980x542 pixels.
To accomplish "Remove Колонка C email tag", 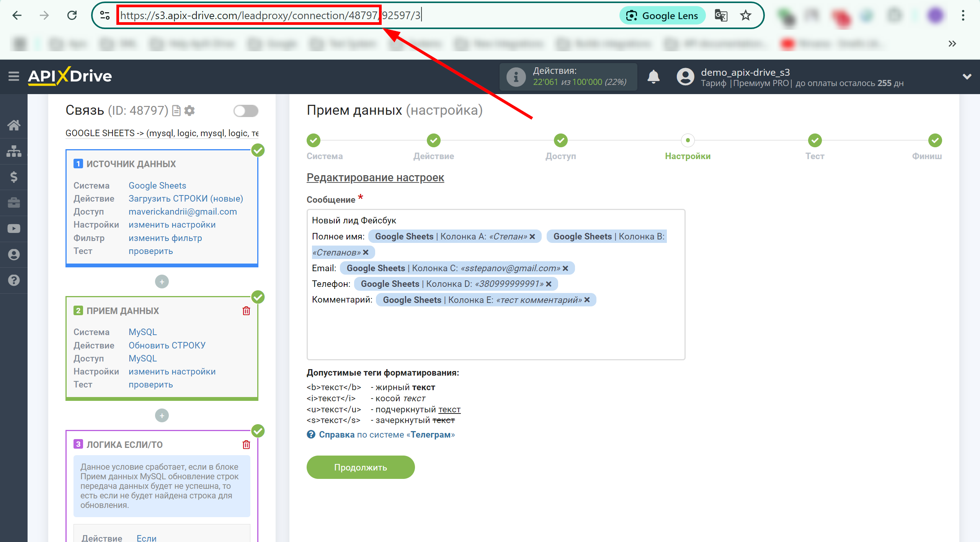I will [x=565, y=269].
